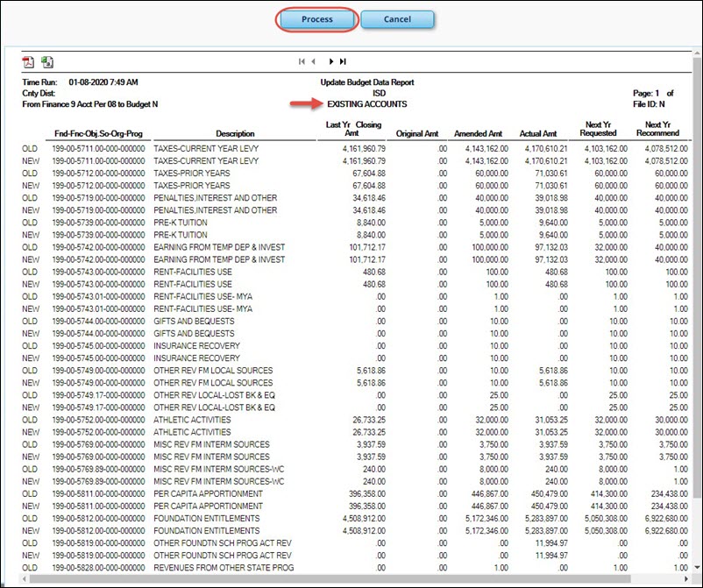
Task: Export report using the spreadsheet icon
Action: coord(47,62)
